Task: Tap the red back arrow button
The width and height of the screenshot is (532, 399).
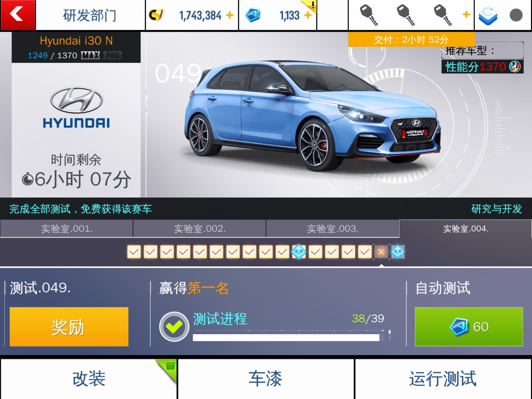Action: click(x=18, y=15)
